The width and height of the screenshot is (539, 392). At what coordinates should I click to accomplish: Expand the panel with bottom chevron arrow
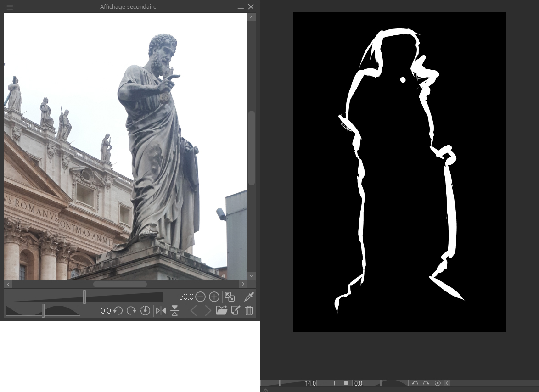pyautogui.click(x=265, y=390)
